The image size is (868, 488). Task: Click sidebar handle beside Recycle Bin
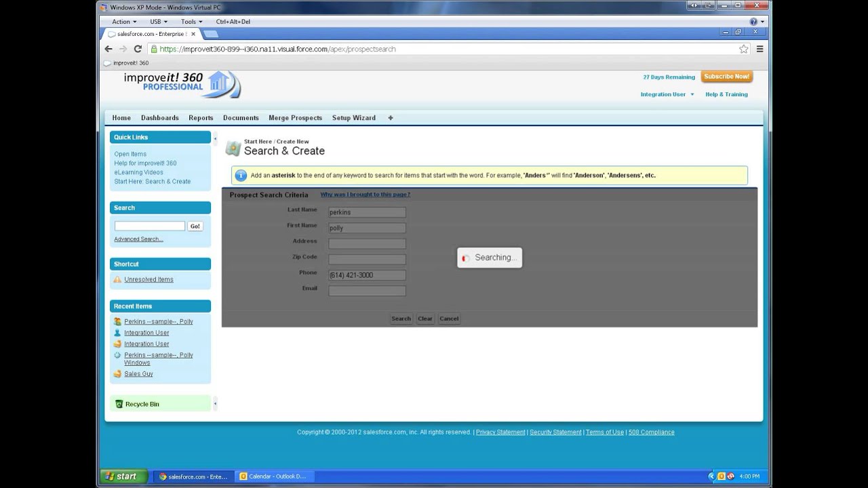(215, 404)
